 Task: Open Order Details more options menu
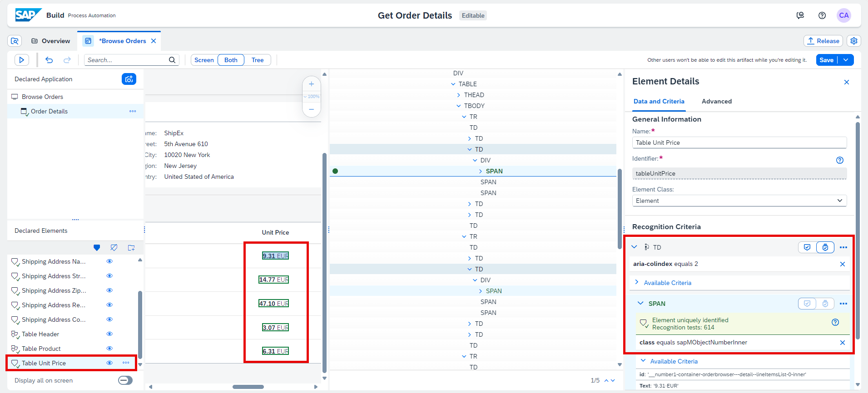(133, 111)
